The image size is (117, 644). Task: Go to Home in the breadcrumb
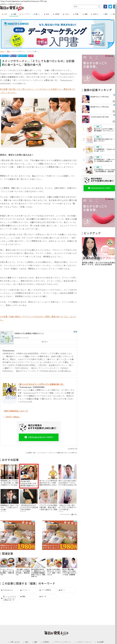click(x=2, y=51)
